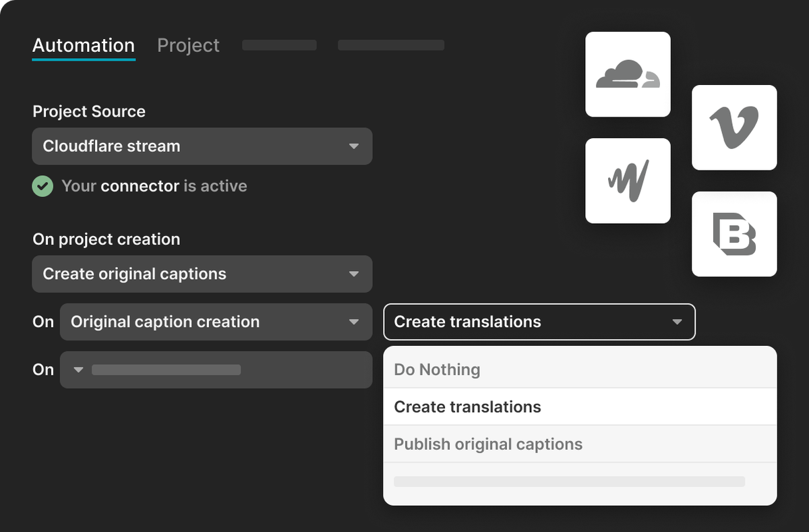Click the disabled second 'On' input field

click(216, 370)
